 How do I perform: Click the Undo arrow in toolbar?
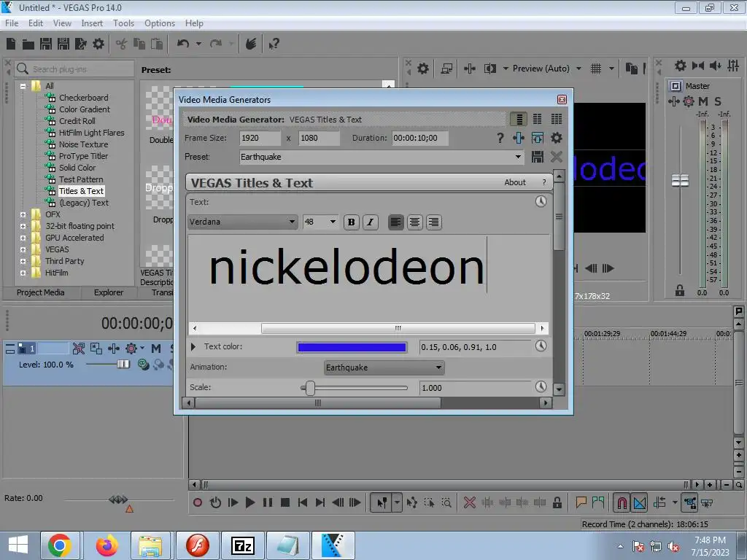click(183, 44)
